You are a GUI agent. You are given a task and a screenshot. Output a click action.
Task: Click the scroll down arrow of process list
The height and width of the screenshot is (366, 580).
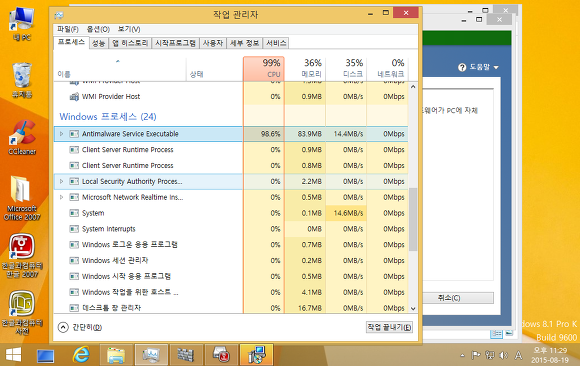[413, 309]
